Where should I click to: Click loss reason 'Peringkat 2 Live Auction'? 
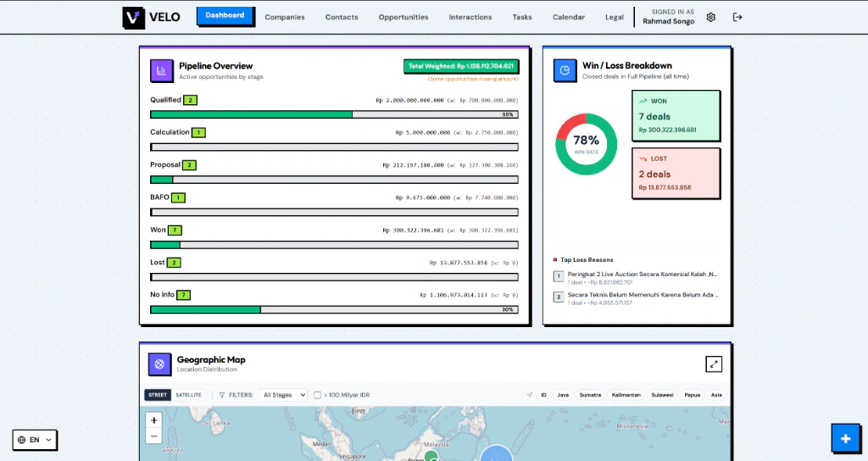643,274
